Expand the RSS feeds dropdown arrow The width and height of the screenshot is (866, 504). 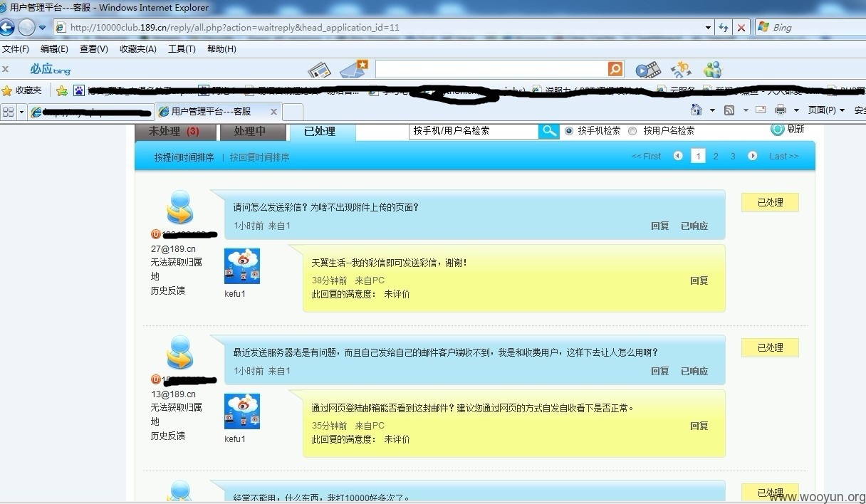pyautogui.click(x=746, y=110)
